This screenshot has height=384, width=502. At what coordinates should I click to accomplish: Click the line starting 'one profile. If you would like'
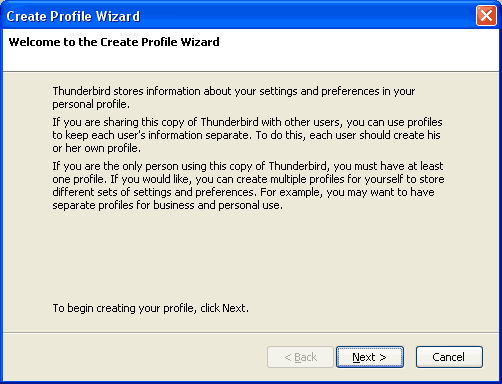[248, 179]
